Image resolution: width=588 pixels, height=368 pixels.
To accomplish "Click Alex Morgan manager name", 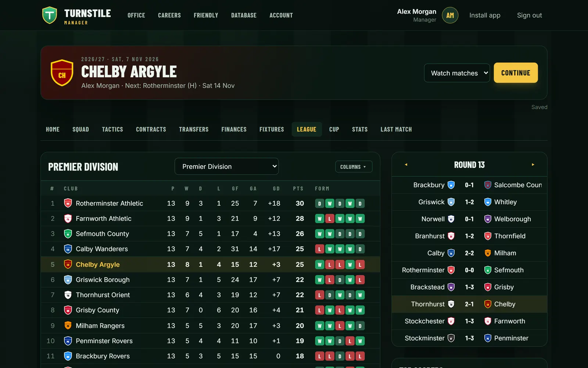I will [x=416, y=12].
